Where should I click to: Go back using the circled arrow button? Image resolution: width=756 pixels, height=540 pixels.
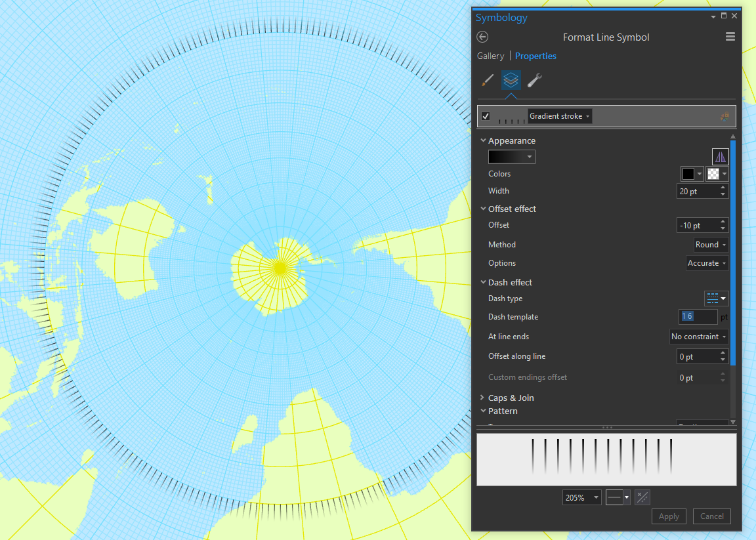(482, 37)
